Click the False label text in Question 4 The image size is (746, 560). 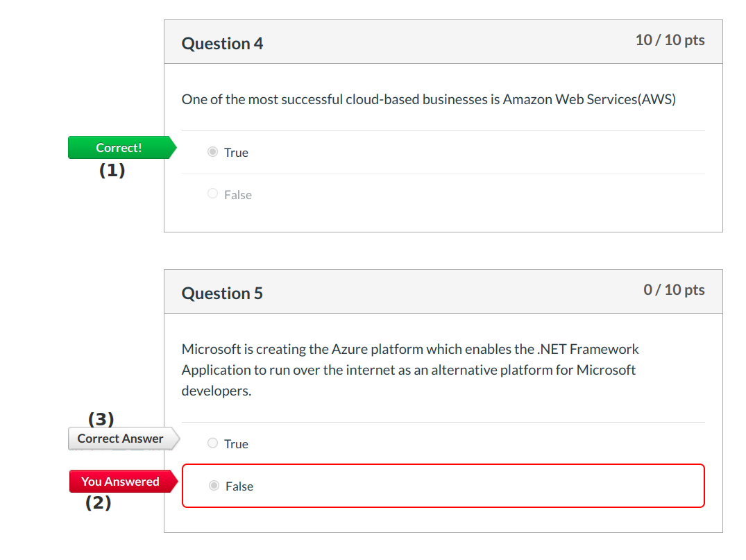[x=238, y=195]
